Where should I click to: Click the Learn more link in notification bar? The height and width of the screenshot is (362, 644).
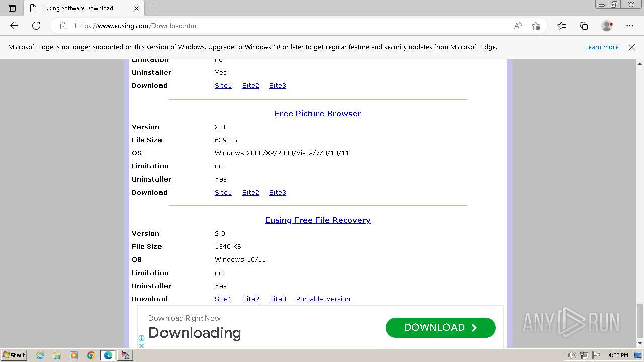pyautogui.click(x=602, y=47)
